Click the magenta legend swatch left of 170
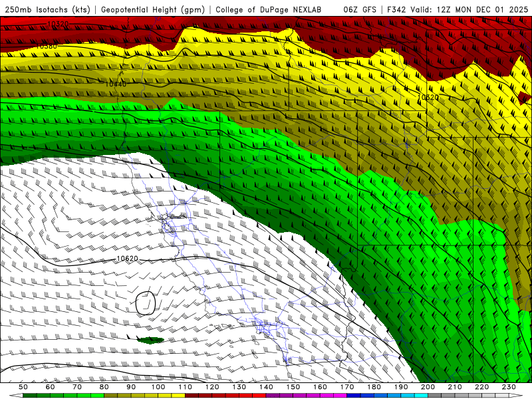This screenshot has width=532, height=399. pyautogui.click(x=340, y=396)
